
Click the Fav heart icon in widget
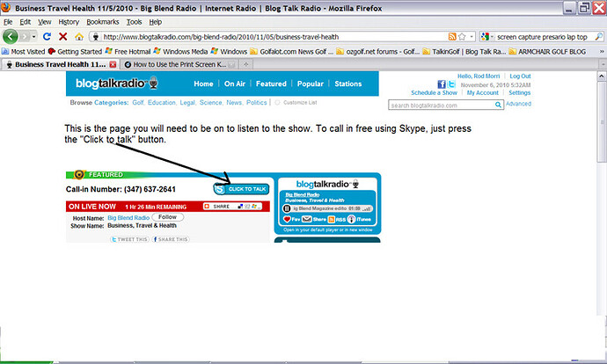[287, 219]
